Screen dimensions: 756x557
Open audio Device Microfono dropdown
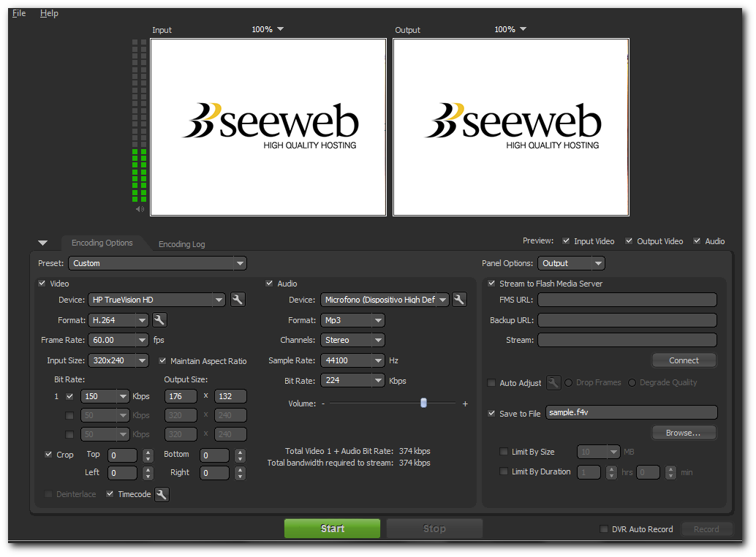385,300
